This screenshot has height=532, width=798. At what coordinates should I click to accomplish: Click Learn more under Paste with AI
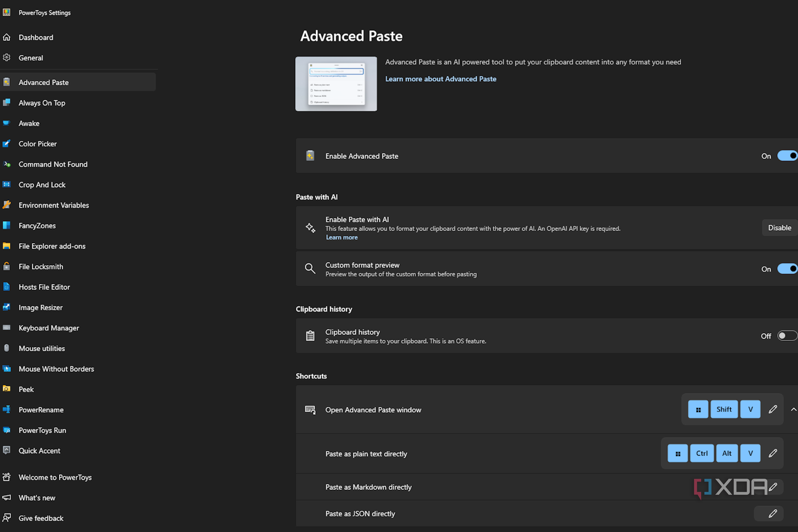341,237
